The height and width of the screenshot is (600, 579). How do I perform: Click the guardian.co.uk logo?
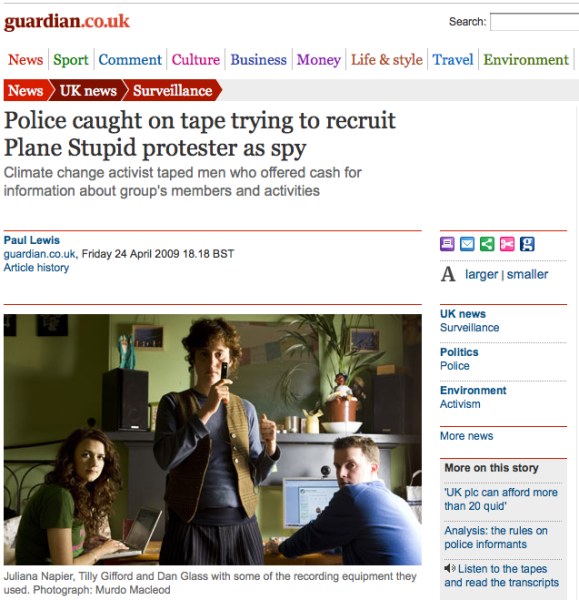(67, 22)
